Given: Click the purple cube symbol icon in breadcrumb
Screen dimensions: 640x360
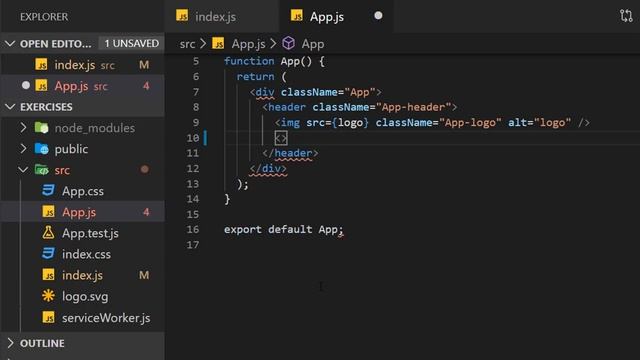Looking at the screenshot, I should [289, 43].
